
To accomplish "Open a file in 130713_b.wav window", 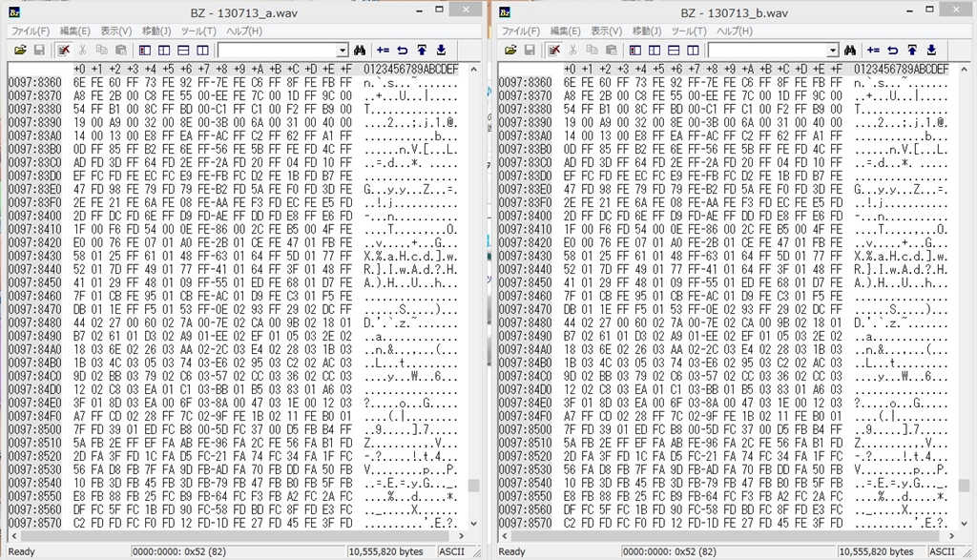I will tap(510, 50).
